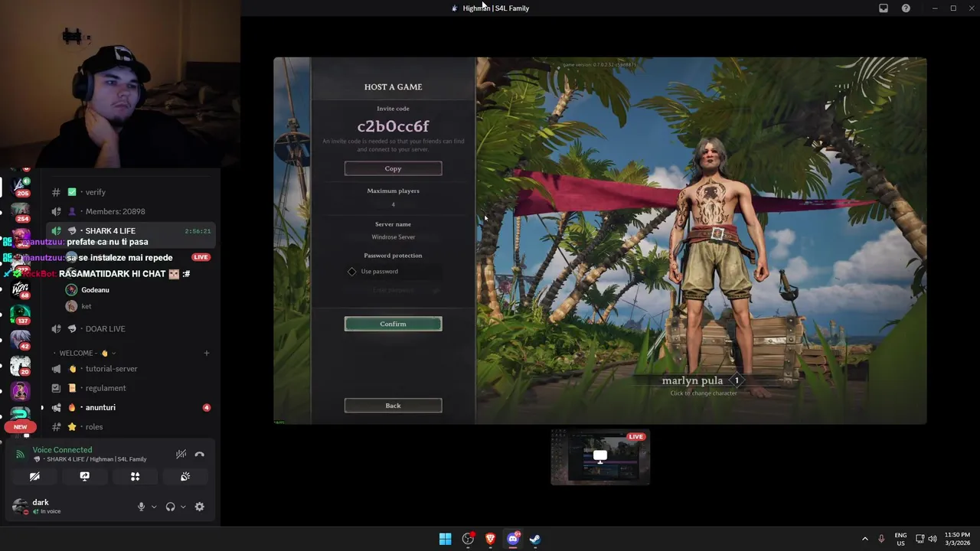
Task: Click the Voice Connected status text
Action: tap(62, 450)
